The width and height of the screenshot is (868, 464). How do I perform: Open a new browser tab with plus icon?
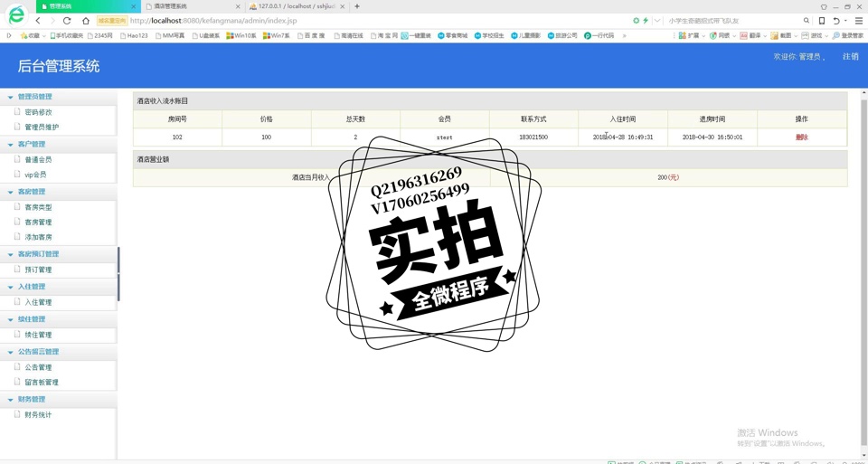coord(357,6)
